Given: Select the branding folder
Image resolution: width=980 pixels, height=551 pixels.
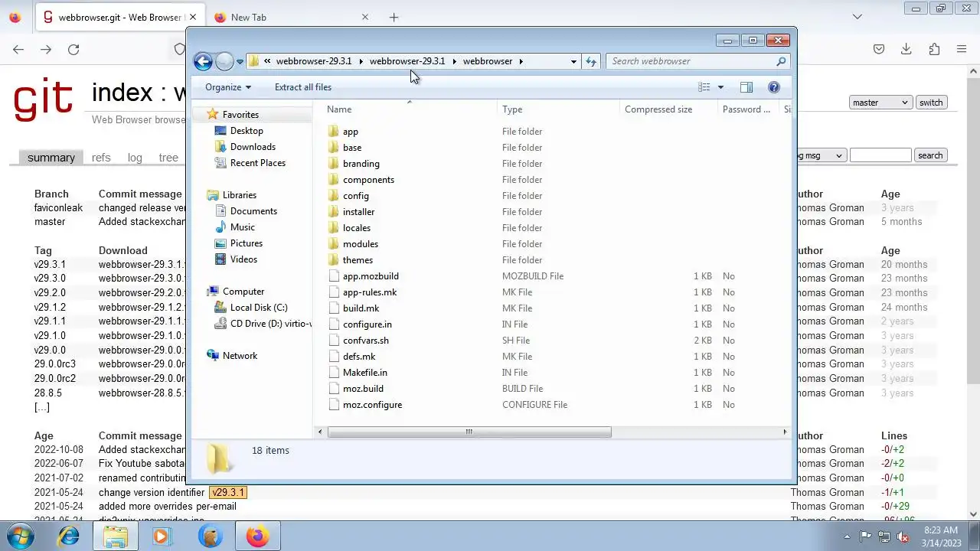Looking at the screenshot, I should pyautogui.click(x=361, y=164).
